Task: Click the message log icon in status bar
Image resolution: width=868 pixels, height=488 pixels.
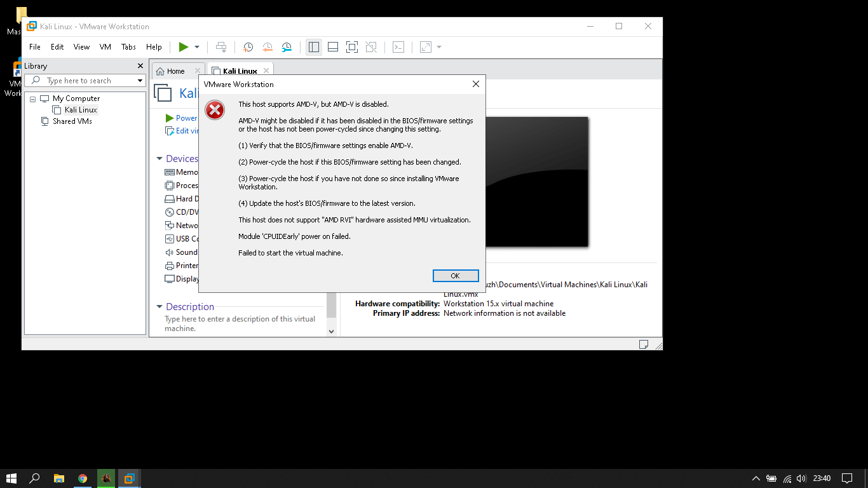Action: 644,344
